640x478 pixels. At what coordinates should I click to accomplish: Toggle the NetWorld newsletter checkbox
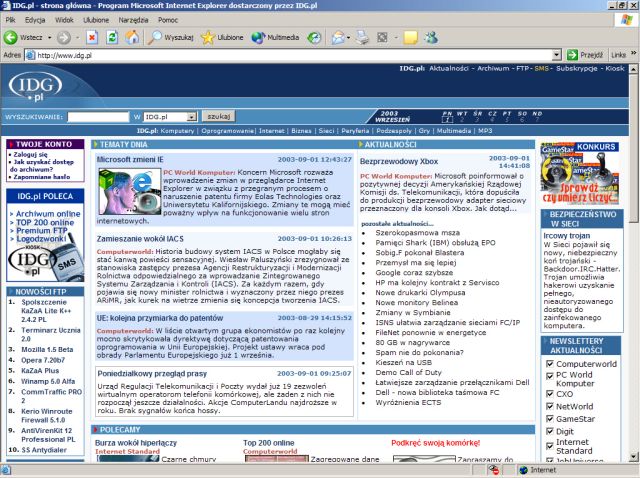click(x=550, y=406)
